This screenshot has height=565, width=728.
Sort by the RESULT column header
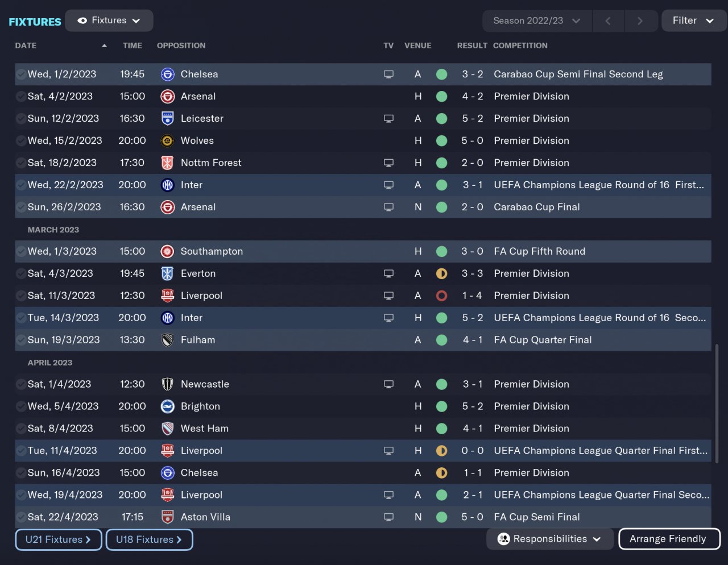[472, 45]
